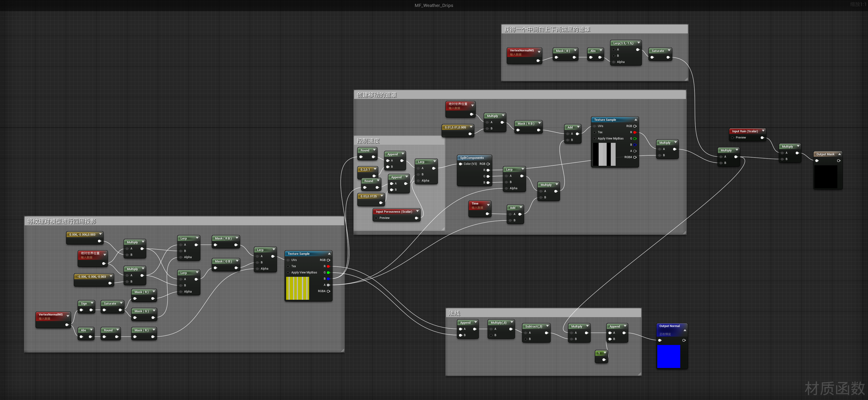Viewport: 868px width, 400px height.
Task: Toggle the Preview pin on Input Porousness (Scalar)
Action: 376,218
